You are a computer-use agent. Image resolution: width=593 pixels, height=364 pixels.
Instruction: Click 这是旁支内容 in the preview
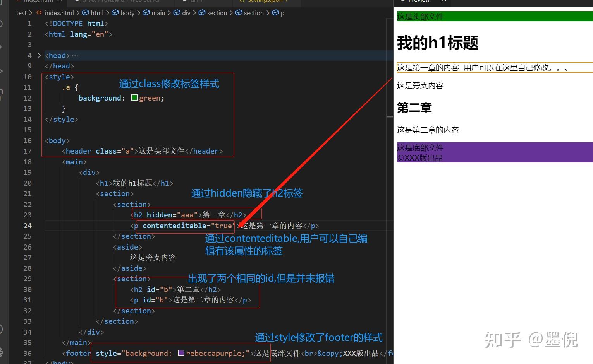420,85
